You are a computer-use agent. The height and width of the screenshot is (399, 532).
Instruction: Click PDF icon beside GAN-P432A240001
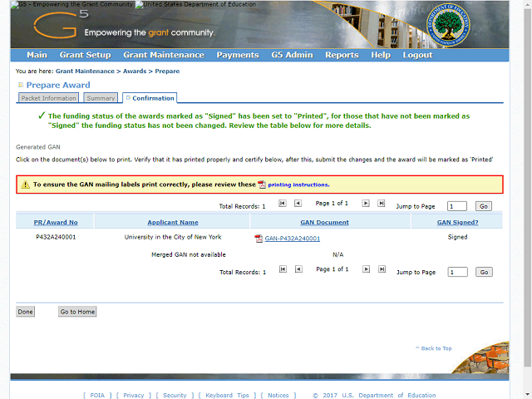coord(259,239)
